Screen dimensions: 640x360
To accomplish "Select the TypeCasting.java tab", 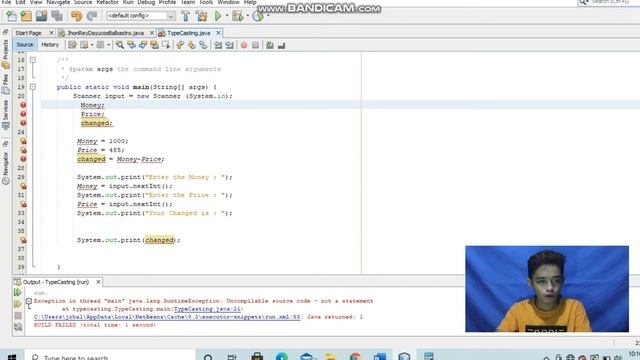I will [x=189, y=33].
